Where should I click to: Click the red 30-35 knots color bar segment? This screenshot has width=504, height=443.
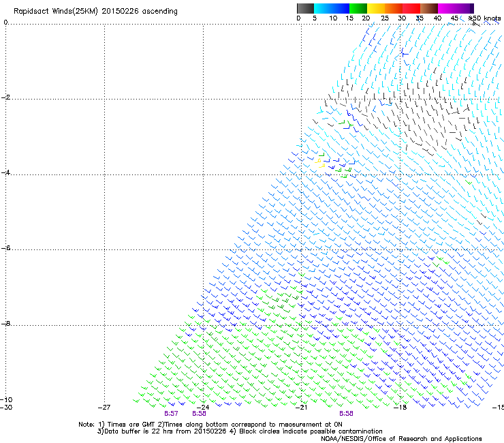pos(411,8)
